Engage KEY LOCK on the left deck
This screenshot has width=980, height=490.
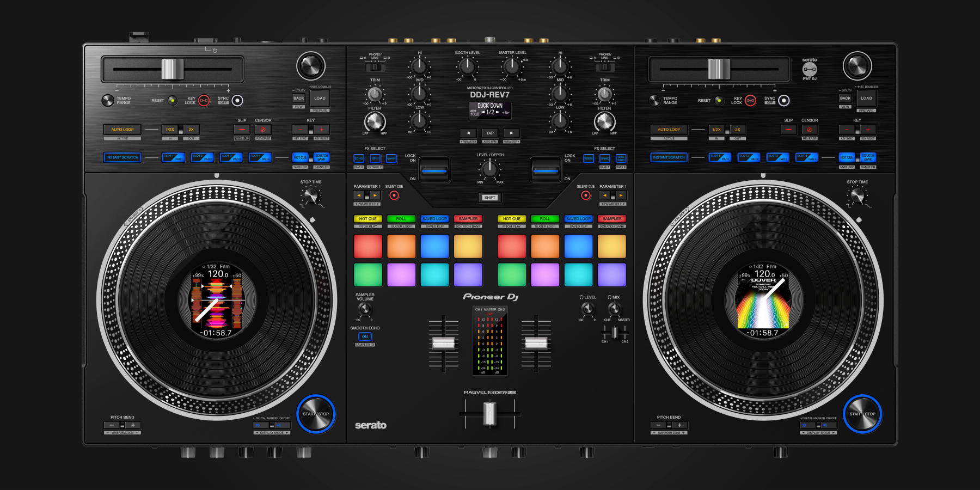tap(203, 101)
